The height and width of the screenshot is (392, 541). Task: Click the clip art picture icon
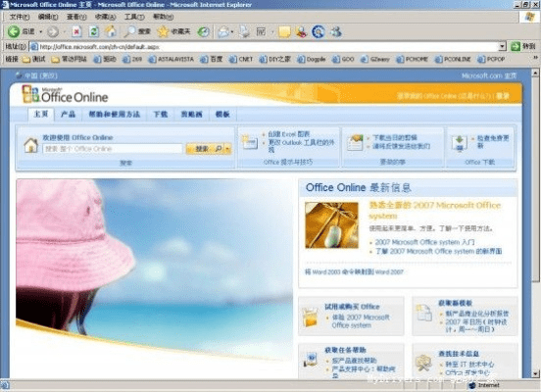[x=355, y=142]
